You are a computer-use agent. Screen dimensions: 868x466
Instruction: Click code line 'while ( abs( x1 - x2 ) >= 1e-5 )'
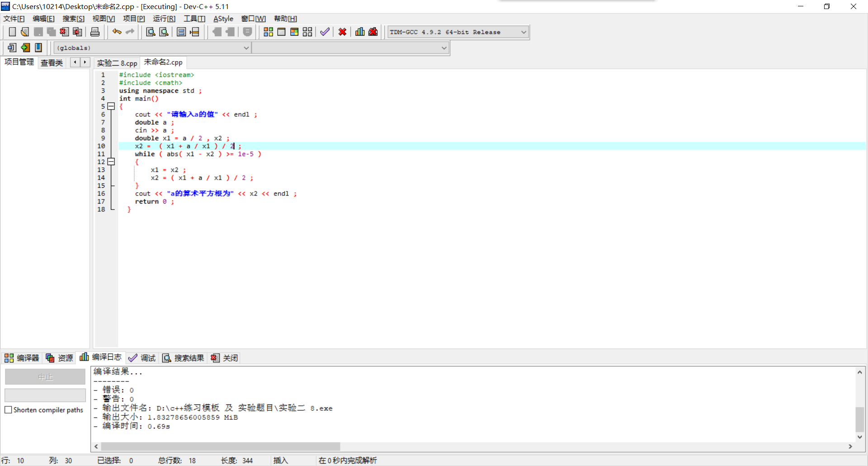[198, 154]
